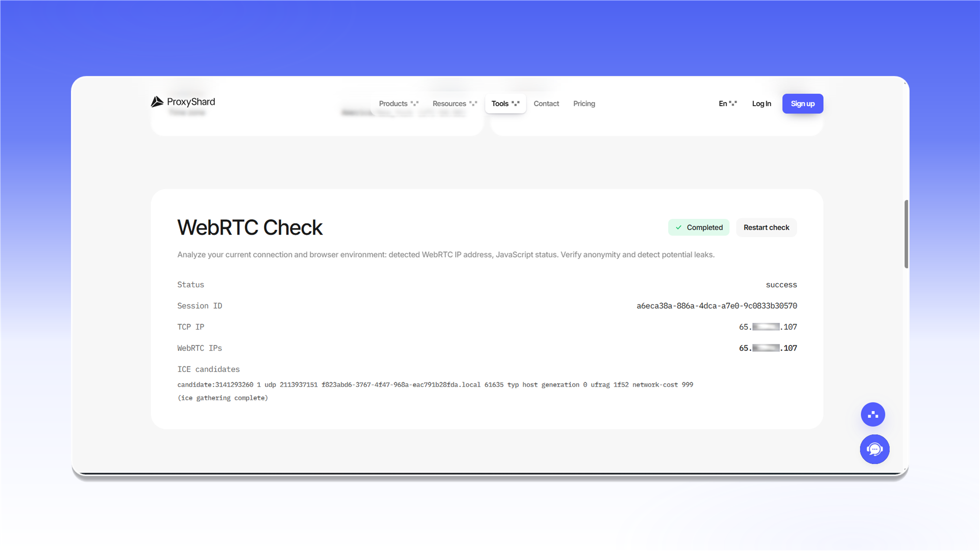This screenshot has height=551, width=980.
Task: Click the WebRTC Check heading
Action: pos(250,228)
